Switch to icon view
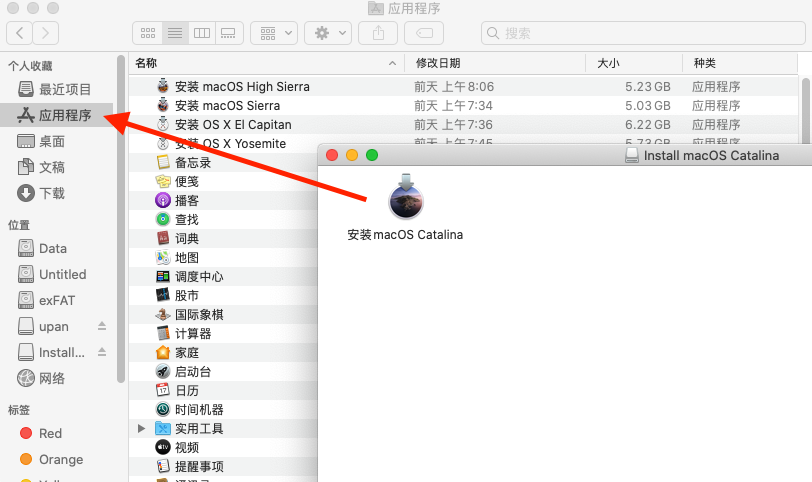The image size is (812, 482). [x=148, y=33]
